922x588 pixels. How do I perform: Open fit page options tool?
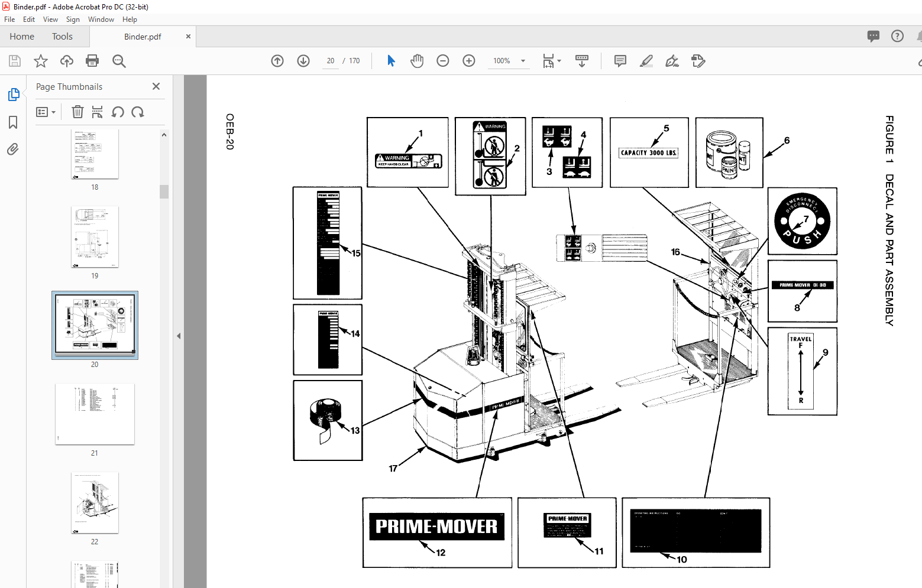click(552, 61)
